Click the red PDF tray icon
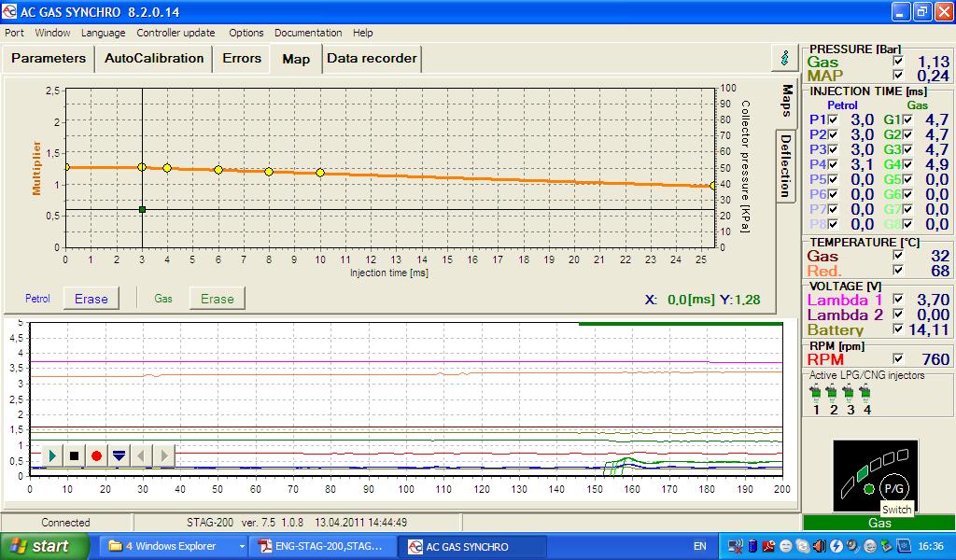This screenshot has height=560, width=956. (768, 546)
